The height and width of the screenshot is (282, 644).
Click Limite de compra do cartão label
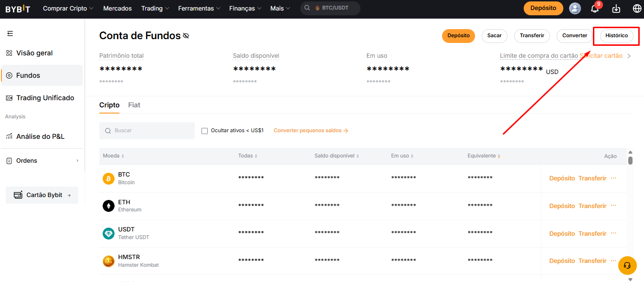tap(539, 56)
